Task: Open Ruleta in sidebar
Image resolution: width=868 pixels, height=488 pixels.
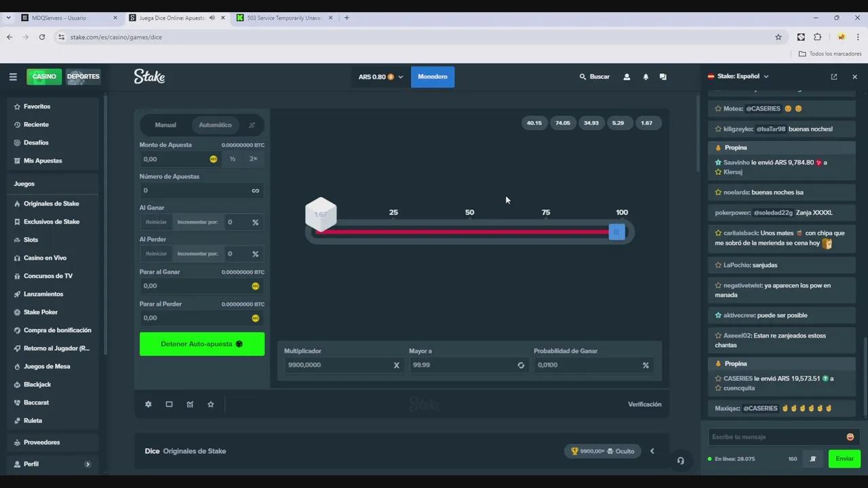Action: pyautogui.click(x=33, y=420)
